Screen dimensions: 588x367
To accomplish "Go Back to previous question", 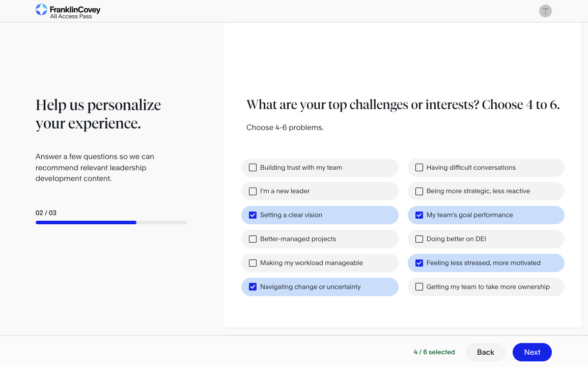I will (485, 352).
